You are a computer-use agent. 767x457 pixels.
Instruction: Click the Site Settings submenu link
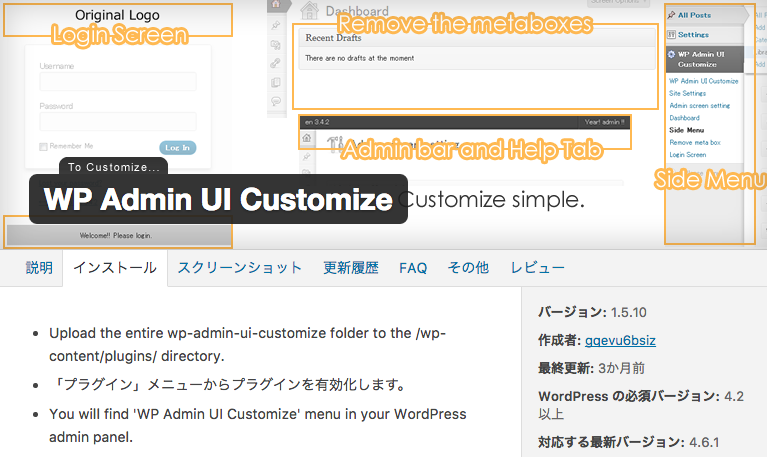(687, 93)
